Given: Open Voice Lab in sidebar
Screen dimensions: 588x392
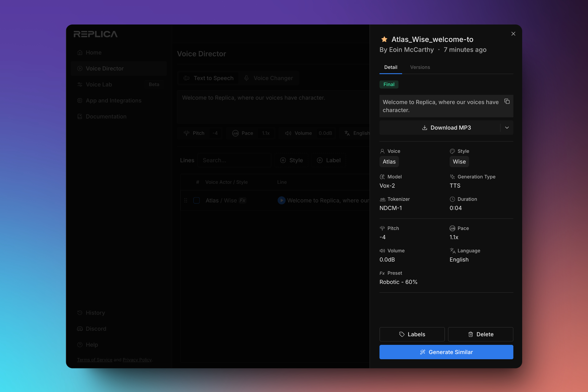Looking at the screenshot, I should coord(119,84).
